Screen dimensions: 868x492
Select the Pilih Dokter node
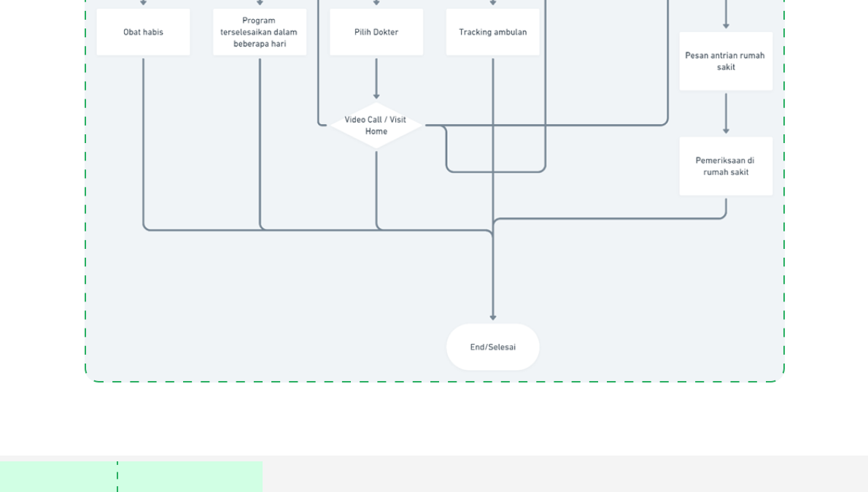[x=376, y=32]
